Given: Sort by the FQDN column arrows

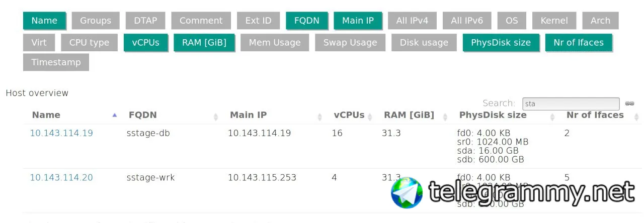Looking at the screenshot, I should tap(216, 117).
